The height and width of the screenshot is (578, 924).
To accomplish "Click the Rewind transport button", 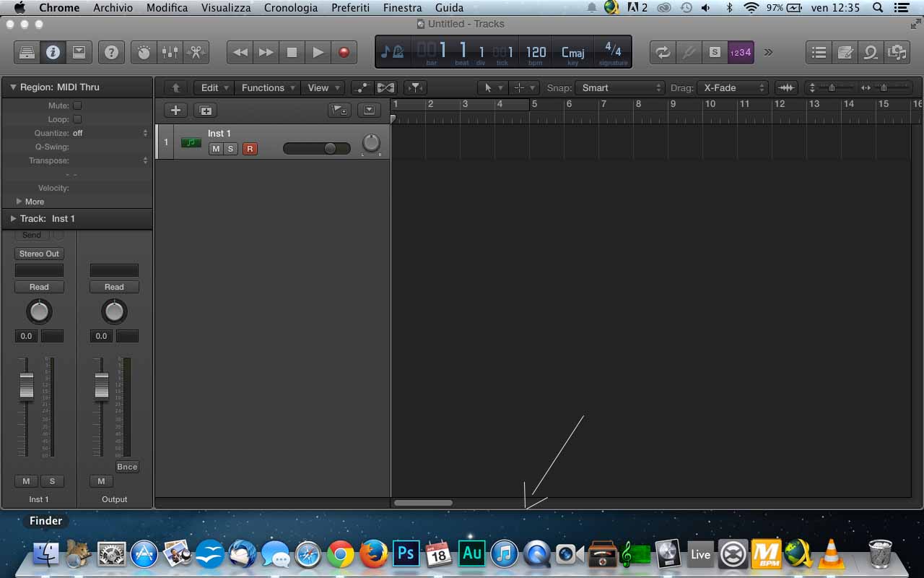I will coord(240,52).
